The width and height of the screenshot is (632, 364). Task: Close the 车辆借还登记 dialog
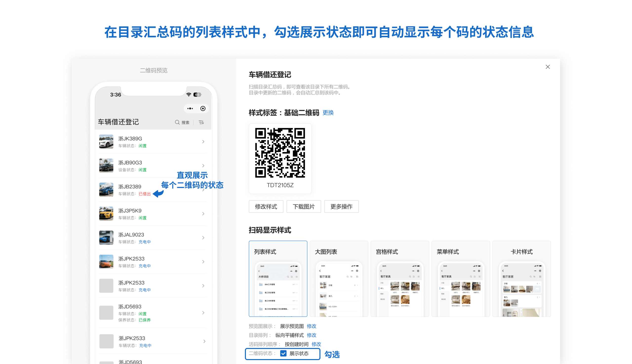pos(547,67)
